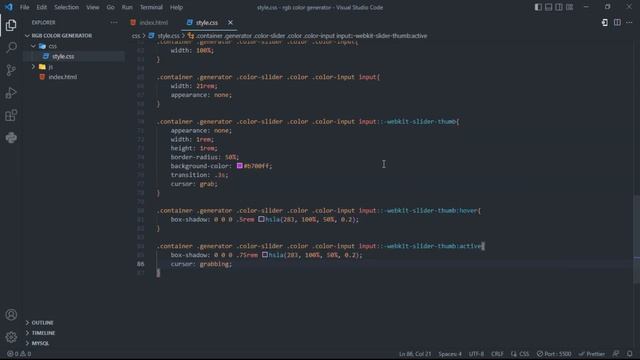Viewport: 640px width, 360px height.
Task: Open the Extensions view
Action: (11, 115)
